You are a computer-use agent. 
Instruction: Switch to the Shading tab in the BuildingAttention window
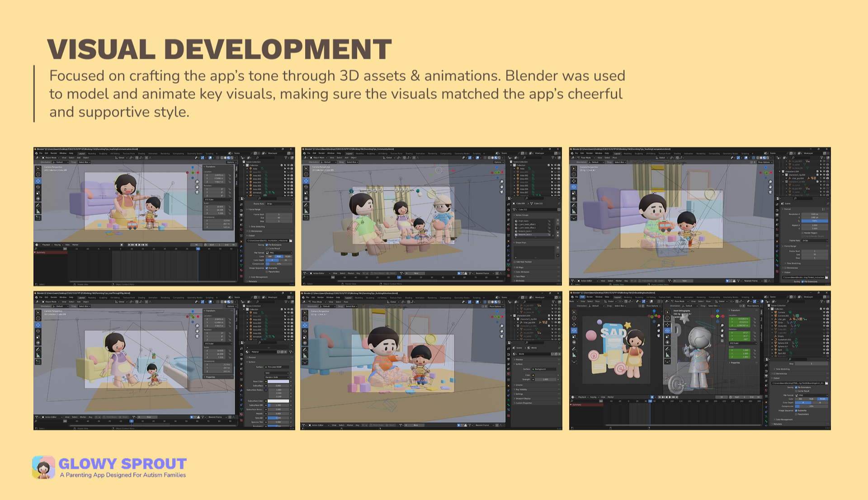[409, 297]
